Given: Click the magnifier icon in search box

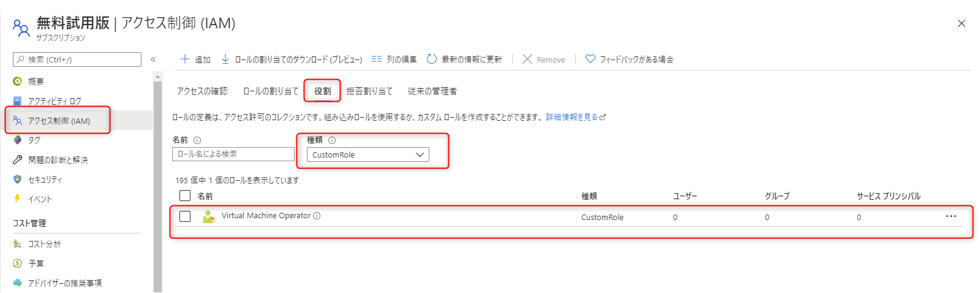Looking at the screenshot, I should (21, 59).
